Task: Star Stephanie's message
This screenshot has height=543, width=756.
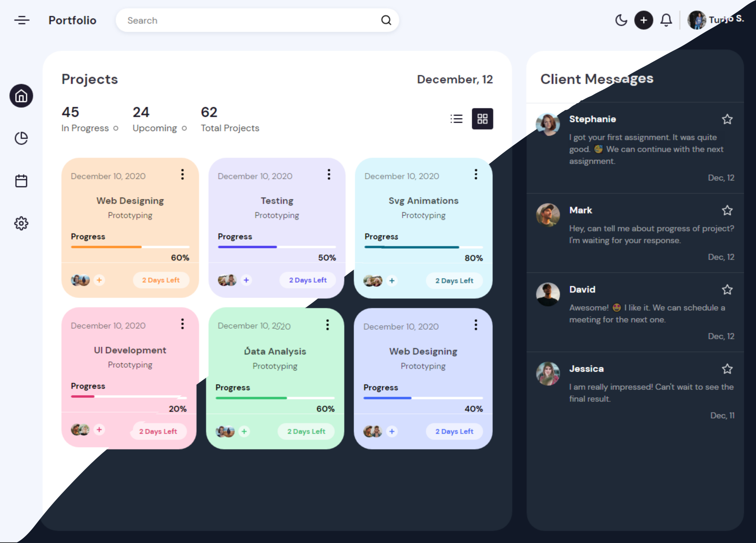Action: coord(727,119)
